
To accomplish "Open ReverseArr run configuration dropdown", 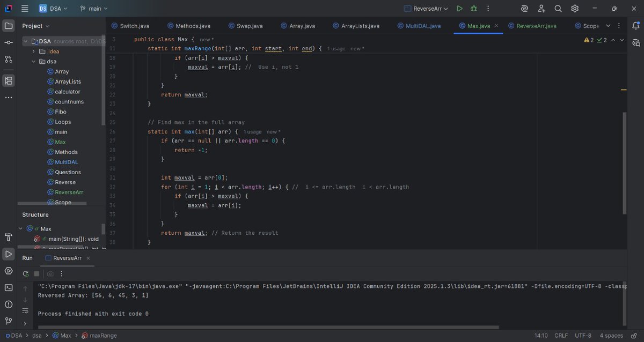I will pos(427,9).
